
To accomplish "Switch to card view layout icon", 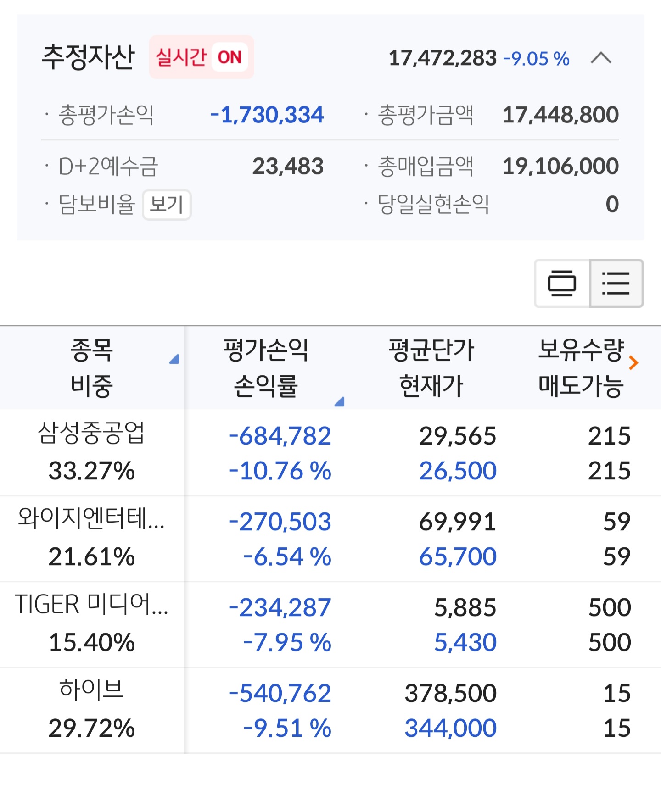I will click(x=562, y=283).
